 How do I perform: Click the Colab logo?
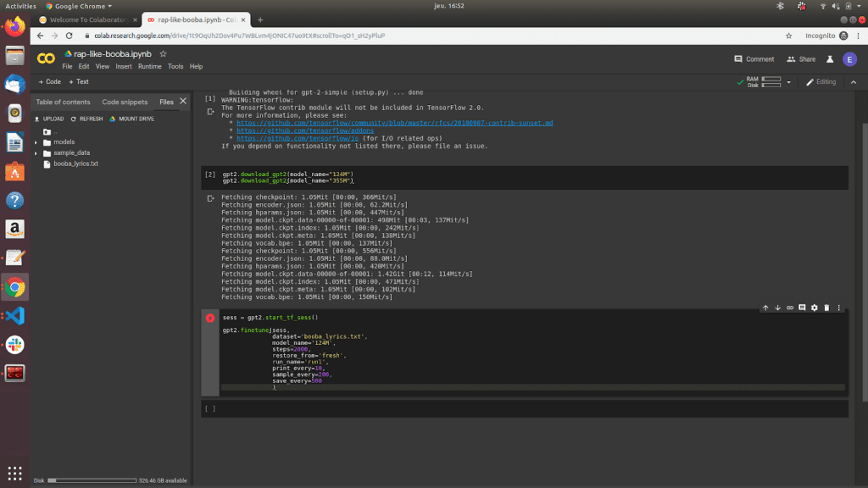pyautogui.click(x=46, y=58)
